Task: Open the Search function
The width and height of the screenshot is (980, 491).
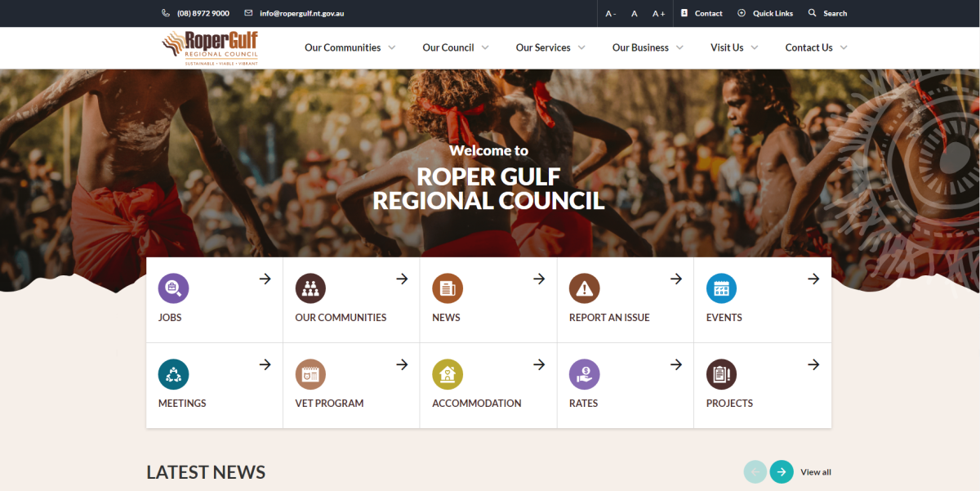Action: pos(826,13)
